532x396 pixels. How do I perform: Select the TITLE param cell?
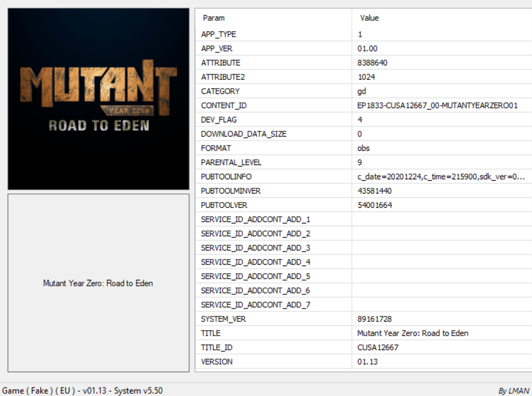(x=273, y=333)
